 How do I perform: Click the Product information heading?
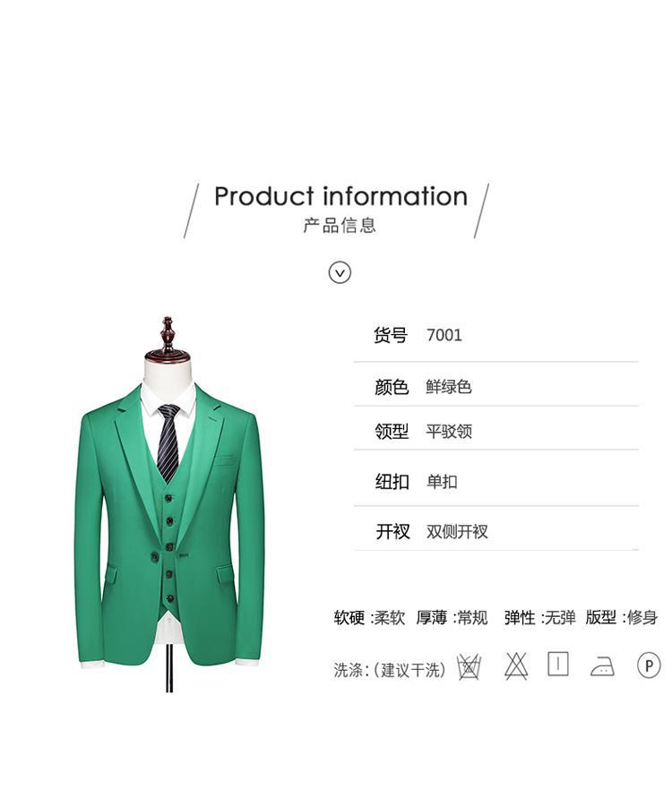coord(340,196)
